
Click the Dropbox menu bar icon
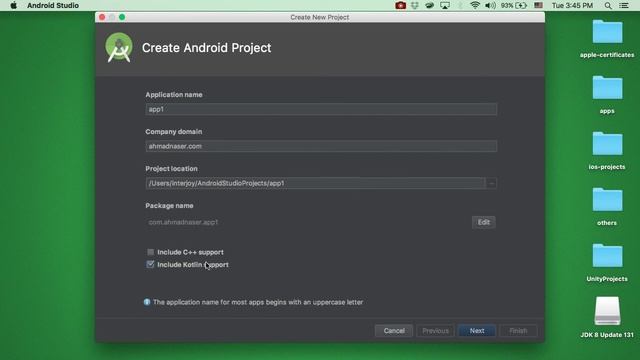(x=415, y=5)
